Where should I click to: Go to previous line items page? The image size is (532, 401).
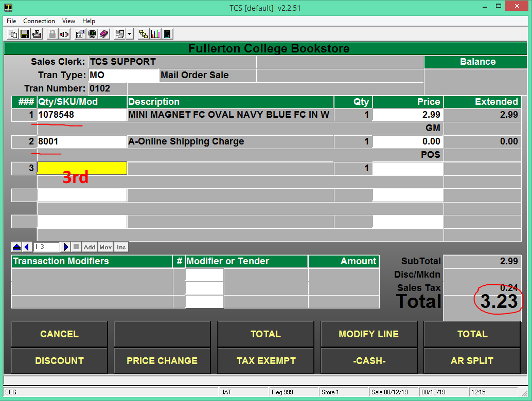pos(27,247)
